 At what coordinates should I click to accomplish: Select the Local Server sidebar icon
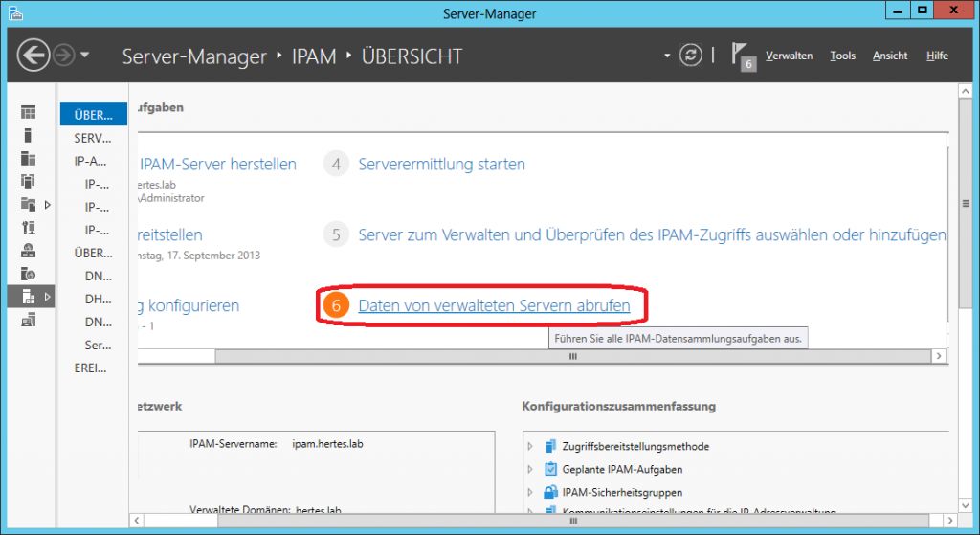[28, 136]
